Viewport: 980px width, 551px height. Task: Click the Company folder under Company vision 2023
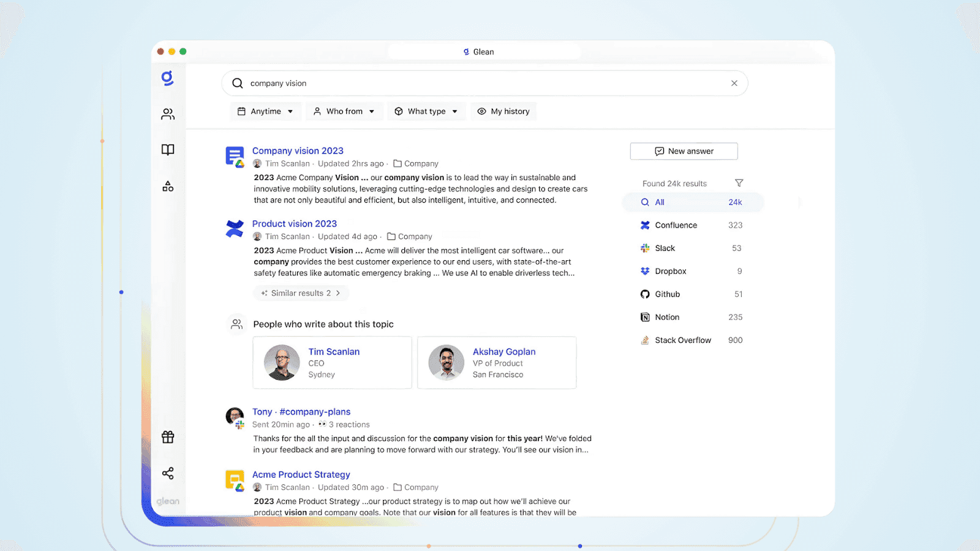[x=416, y=163]
